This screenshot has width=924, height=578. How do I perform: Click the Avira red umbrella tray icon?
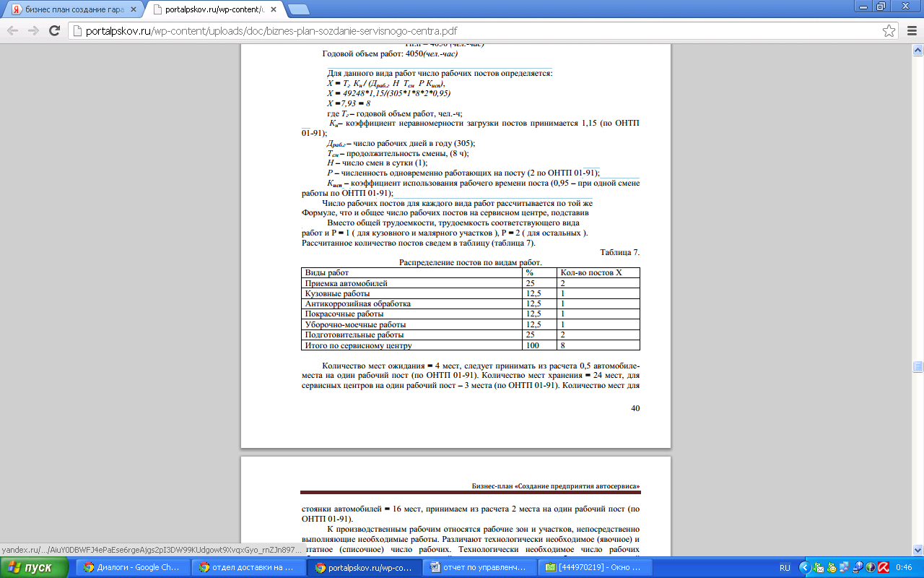point(884,568)
